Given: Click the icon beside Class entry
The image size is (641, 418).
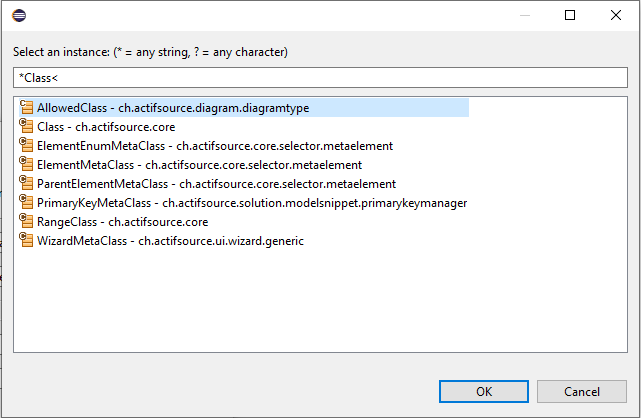Looking at the screenshot, I should coord(27,127).
